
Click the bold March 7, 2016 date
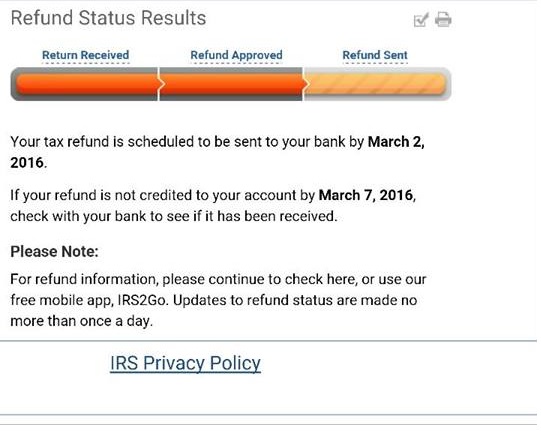coord(366,195)
